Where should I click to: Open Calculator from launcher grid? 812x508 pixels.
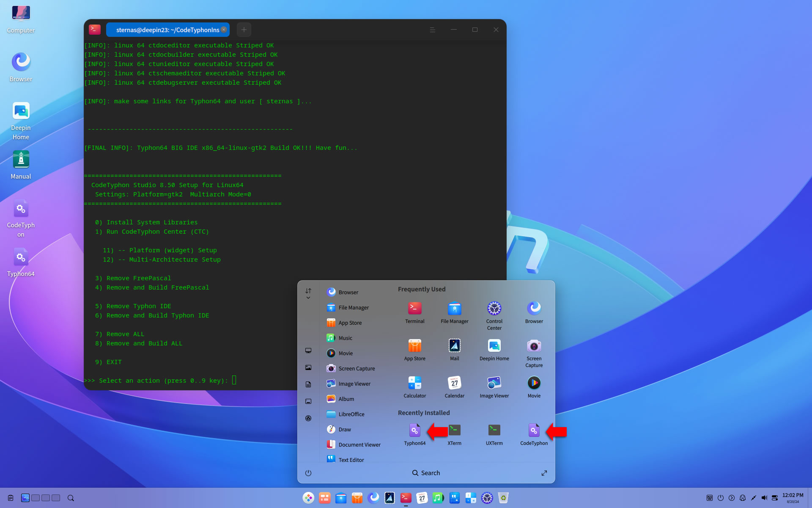414,387
